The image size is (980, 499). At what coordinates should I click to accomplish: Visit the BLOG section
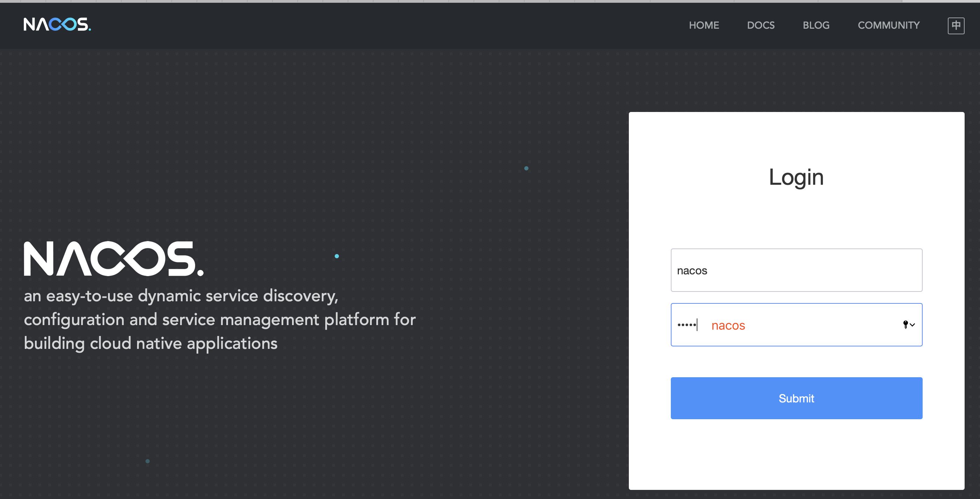[x=816, y=25]
